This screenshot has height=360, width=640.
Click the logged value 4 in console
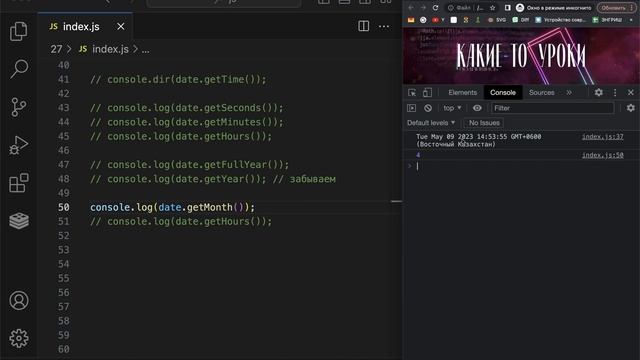point(418,155)
